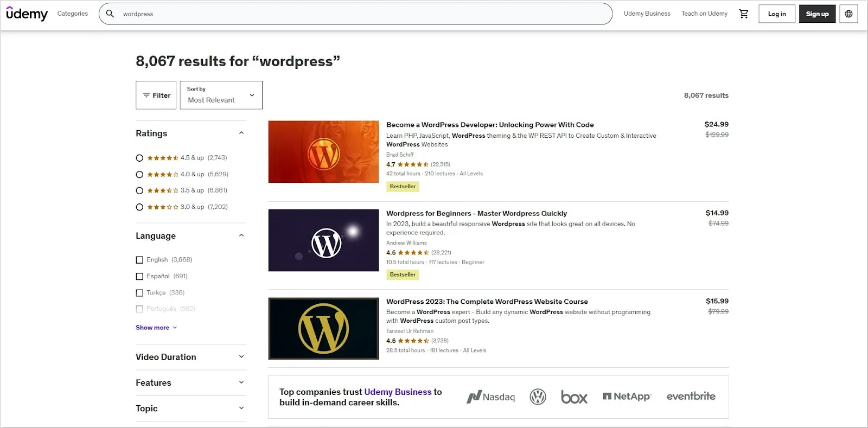The image size is (868, 428).
Task: Select the 3.0 & up rating
Action: pos(139,207)
